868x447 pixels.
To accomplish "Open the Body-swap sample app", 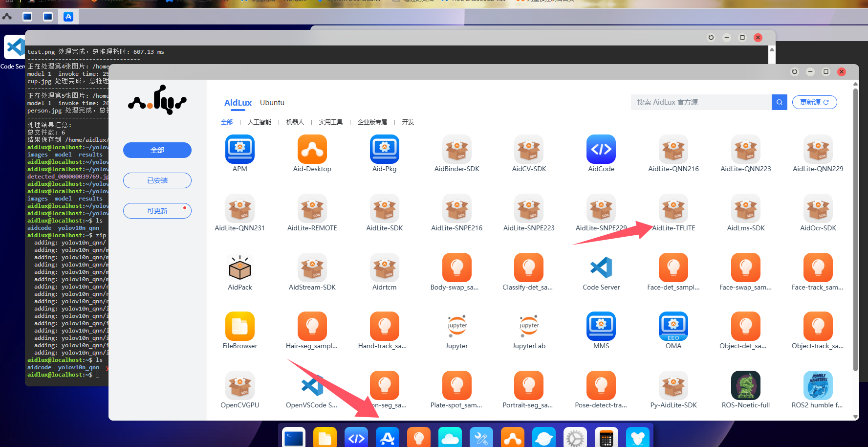I will click(x=457, y=268).
